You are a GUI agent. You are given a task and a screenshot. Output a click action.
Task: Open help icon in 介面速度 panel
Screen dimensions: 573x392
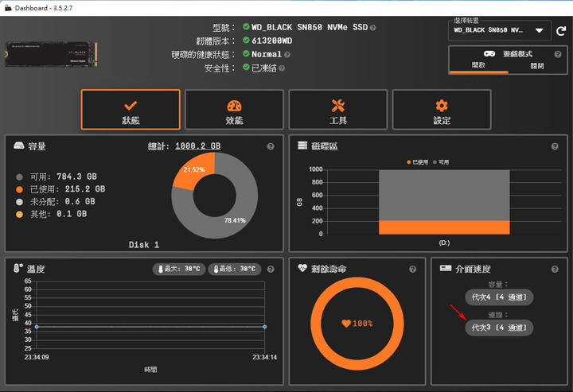coord(555,269)
